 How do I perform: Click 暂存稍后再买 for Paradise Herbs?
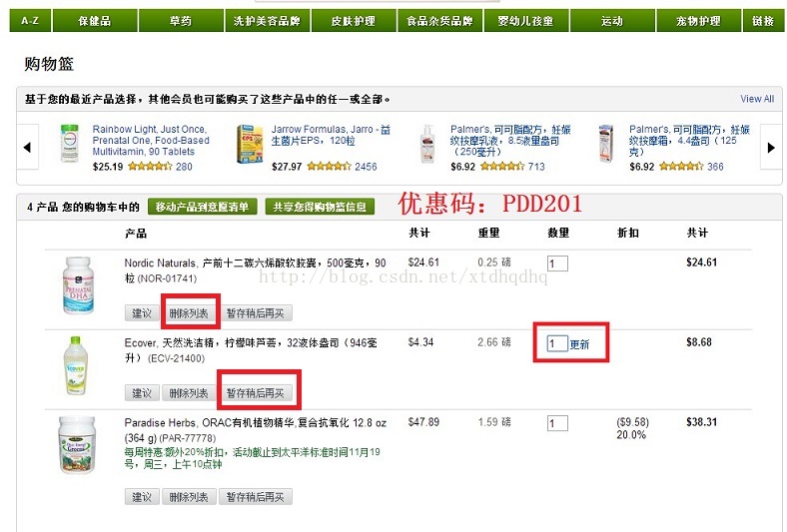click(x=256, y=497)
